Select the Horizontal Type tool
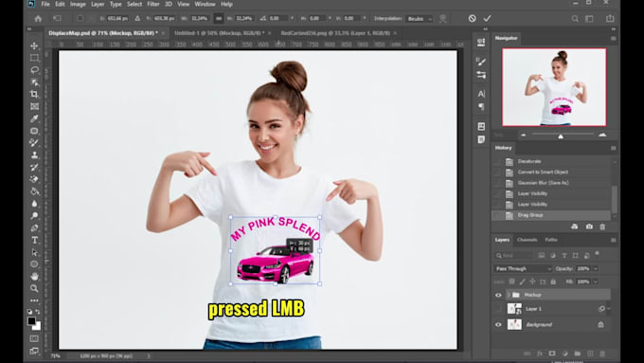644x363 pixels. point(34,240)
